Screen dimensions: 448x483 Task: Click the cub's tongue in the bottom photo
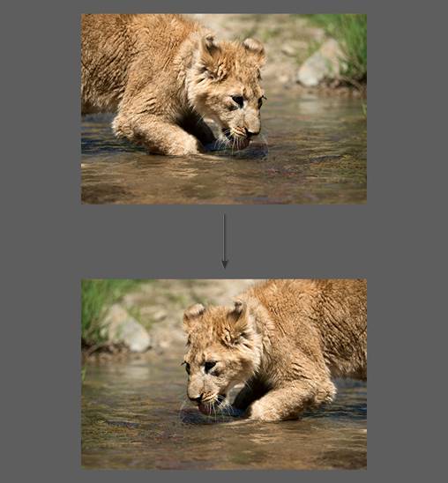pyautogui.click(x=205, y=409)
